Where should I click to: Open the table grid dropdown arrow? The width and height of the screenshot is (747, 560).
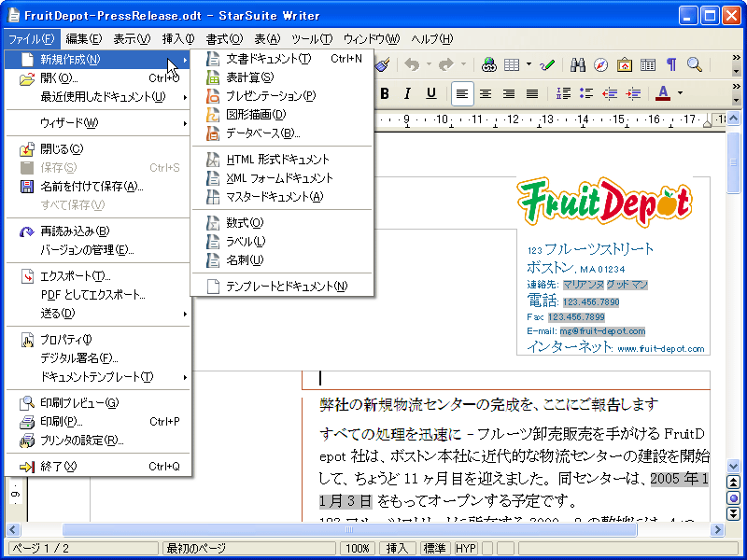tap(529, 64)
